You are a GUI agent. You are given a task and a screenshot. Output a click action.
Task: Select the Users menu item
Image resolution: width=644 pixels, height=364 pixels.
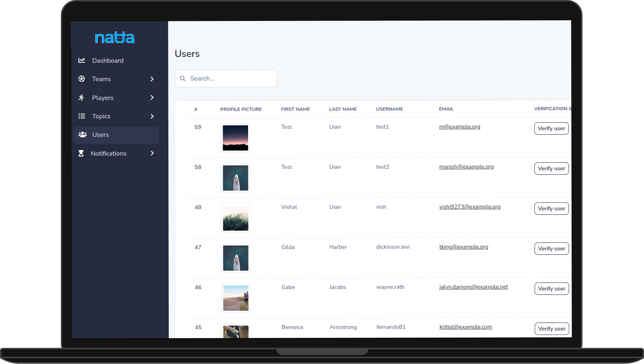click(100, 135)
